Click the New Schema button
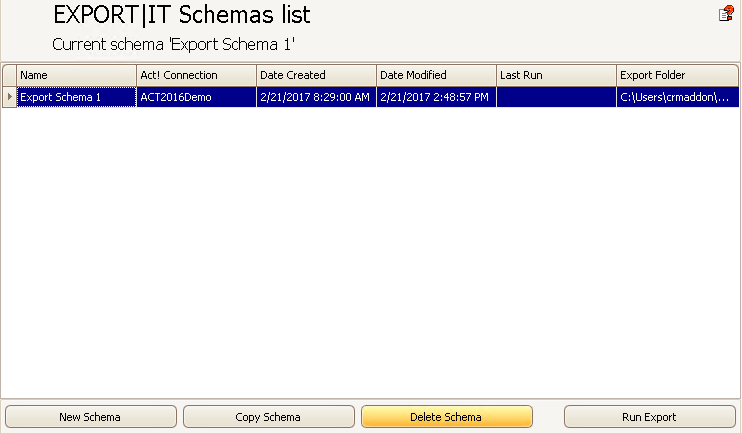The width and height of the screenshot is (742, 433). pyautogui.click(x=91, y=417)
